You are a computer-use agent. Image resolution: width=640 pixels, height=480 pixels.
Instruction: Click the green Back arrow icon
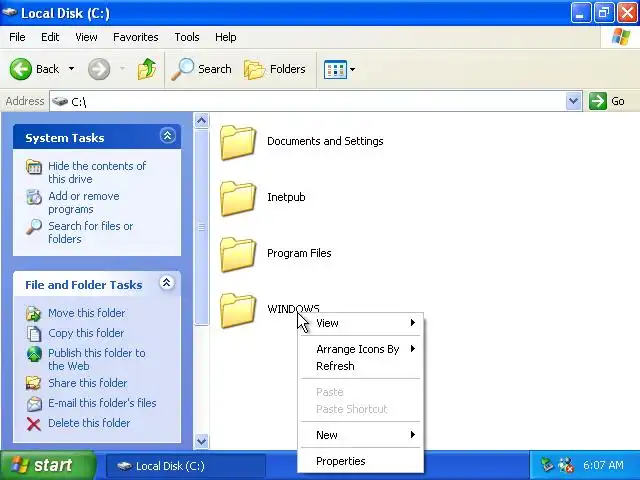click(x=20, y=69)
